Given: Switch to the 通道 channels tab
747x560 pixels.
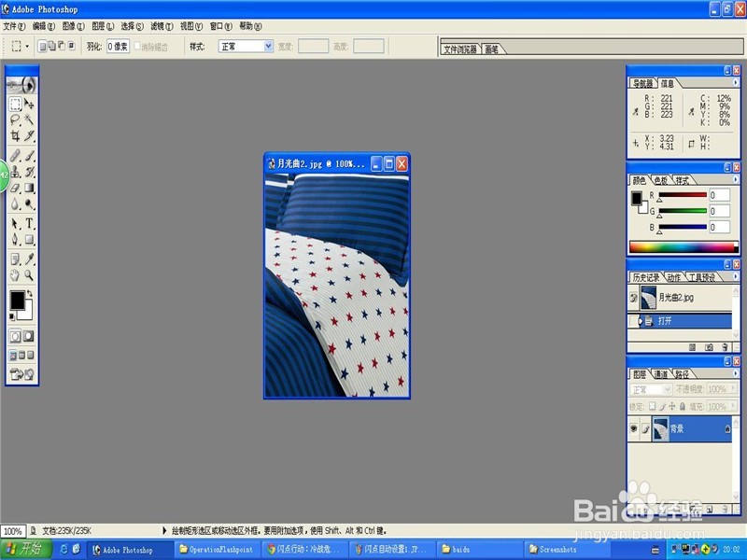Looking at the screenshot, I should (x=661, y=374).
